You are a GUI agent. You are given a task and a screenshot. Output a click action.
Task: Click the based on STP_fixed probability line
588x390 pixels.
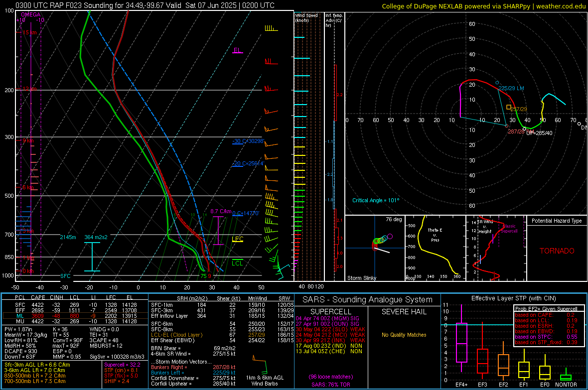546,342
